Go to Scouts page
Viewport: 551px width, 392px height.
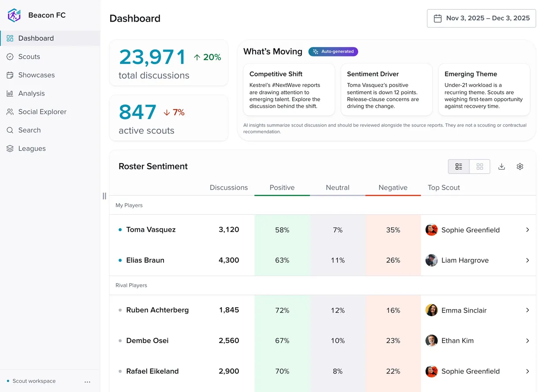click(x=50, y=56)
